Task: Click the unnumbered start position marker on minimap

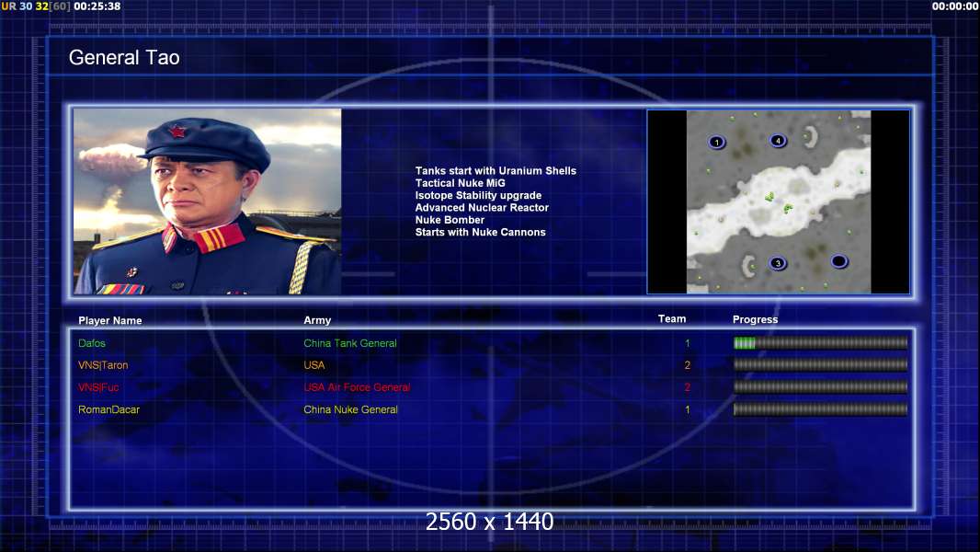Action: tap(838, 260)
